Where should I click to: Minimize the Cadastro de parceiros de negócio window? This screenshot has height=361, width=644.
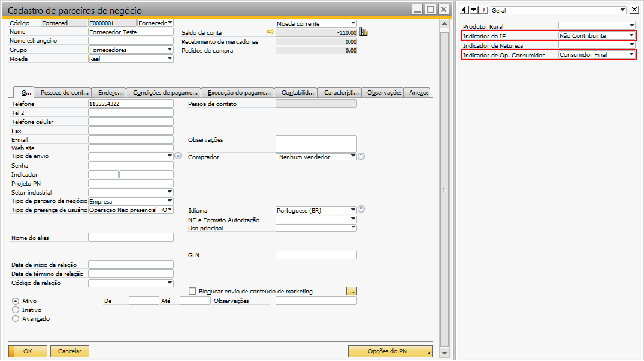(418, 10)
